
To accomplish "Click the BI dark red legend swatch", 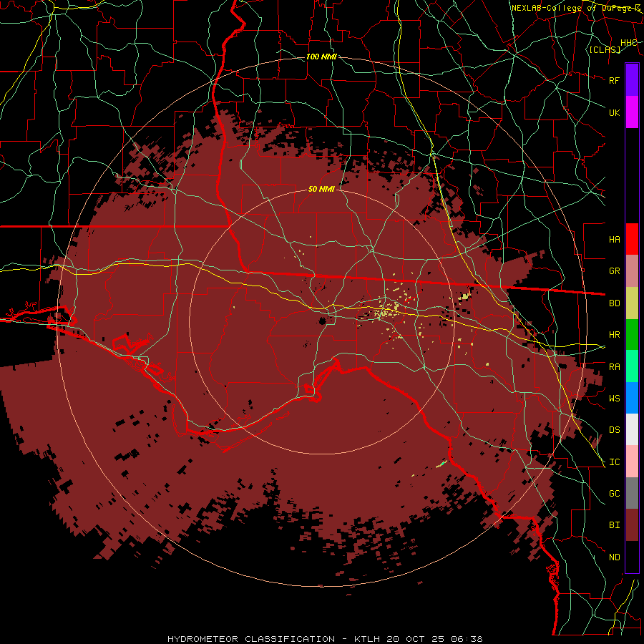I will [632, 525].
